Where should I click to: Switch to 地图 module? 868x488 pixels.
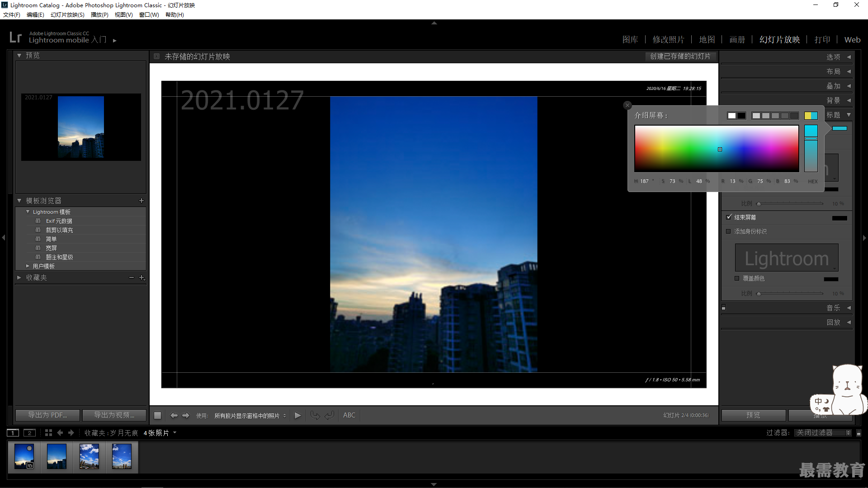pyautogui.click(x=707, y=40)
